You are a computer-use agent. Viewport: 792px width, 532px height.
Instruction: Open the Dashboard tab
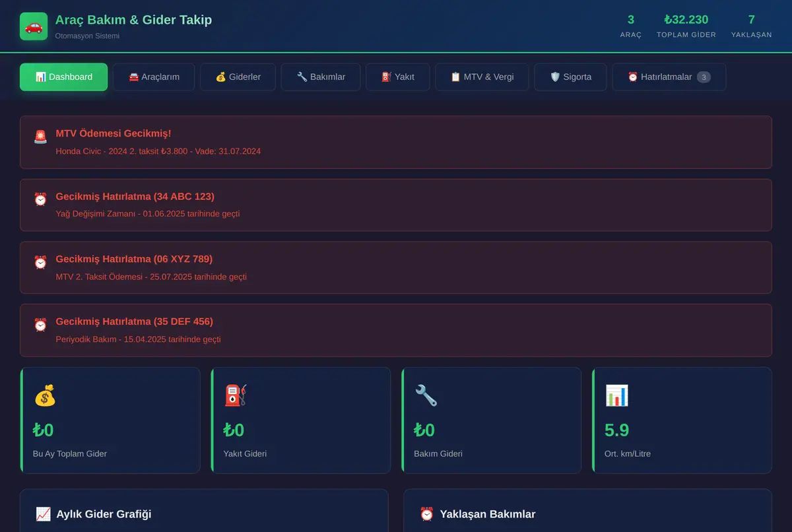point(63,77)
